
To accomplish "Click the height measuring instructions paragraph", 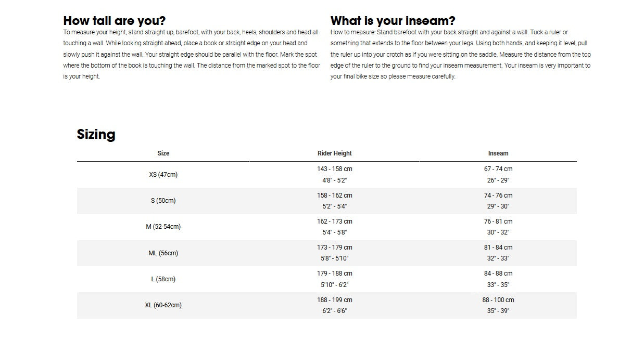I will click(x=192, y=54).
